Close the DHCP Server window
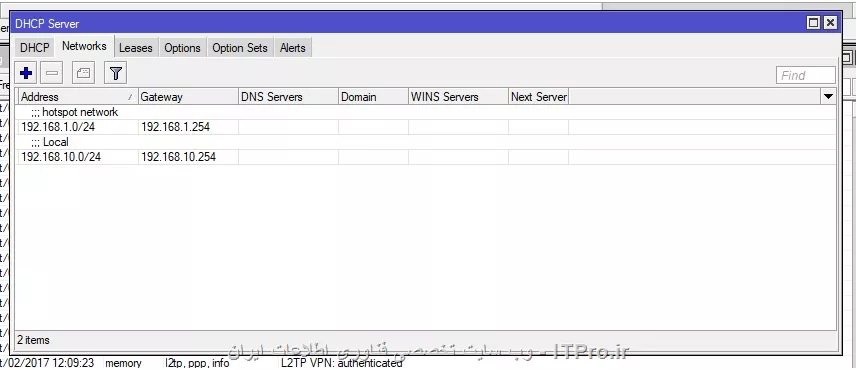856x370 pixels. pyautogui.click(x=830, y=22)
